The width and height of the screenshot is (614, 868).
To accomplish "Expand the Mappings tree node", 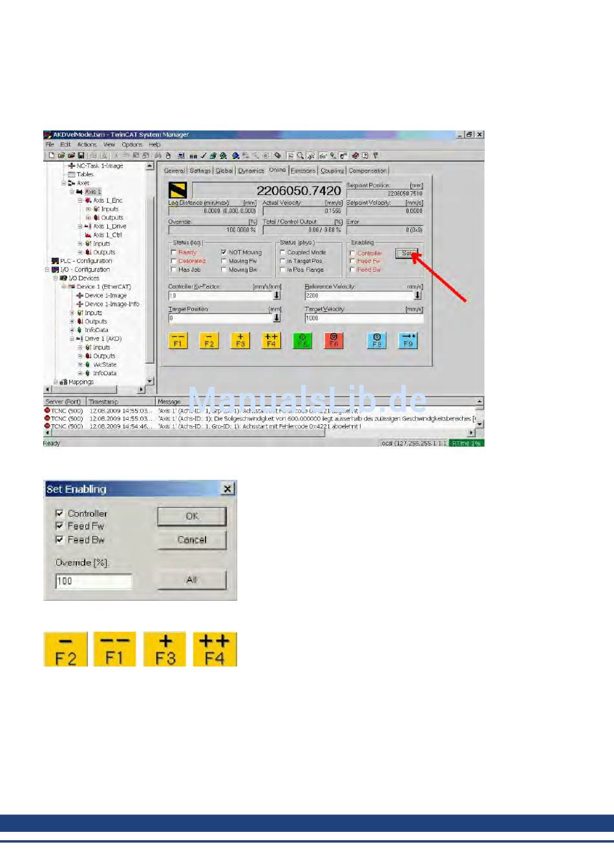I will click(56, 382).
